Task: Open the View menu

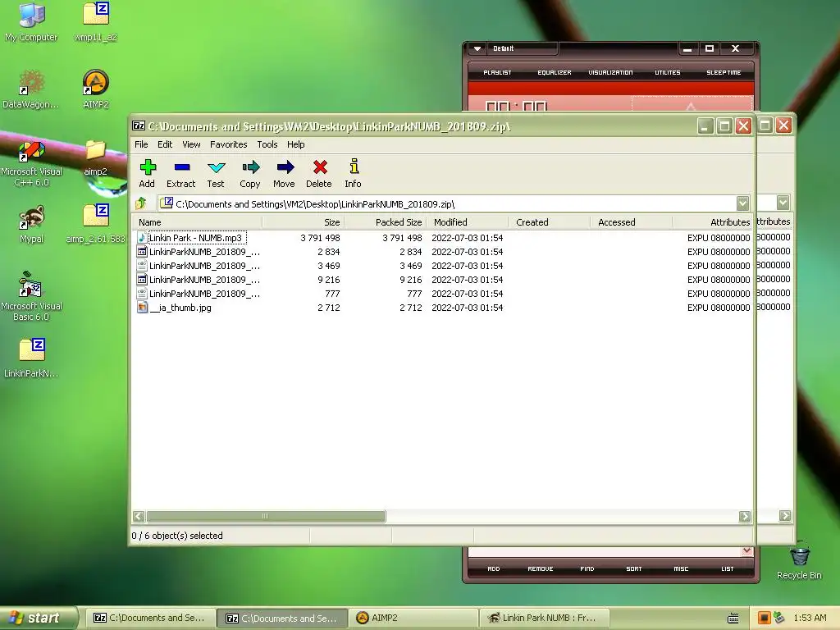Action: [191, 144]
